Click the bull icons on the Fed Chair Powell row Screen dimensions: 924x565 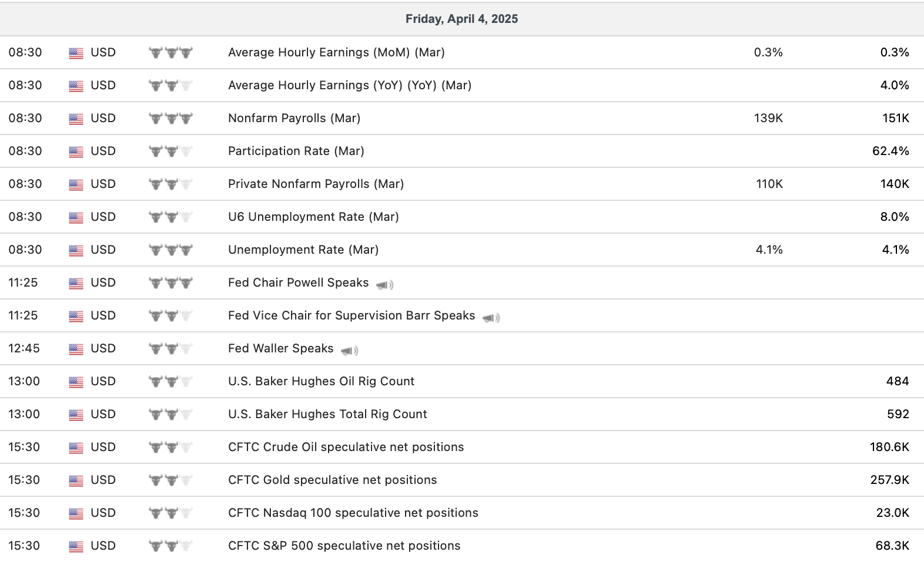(x=170, y=283)
